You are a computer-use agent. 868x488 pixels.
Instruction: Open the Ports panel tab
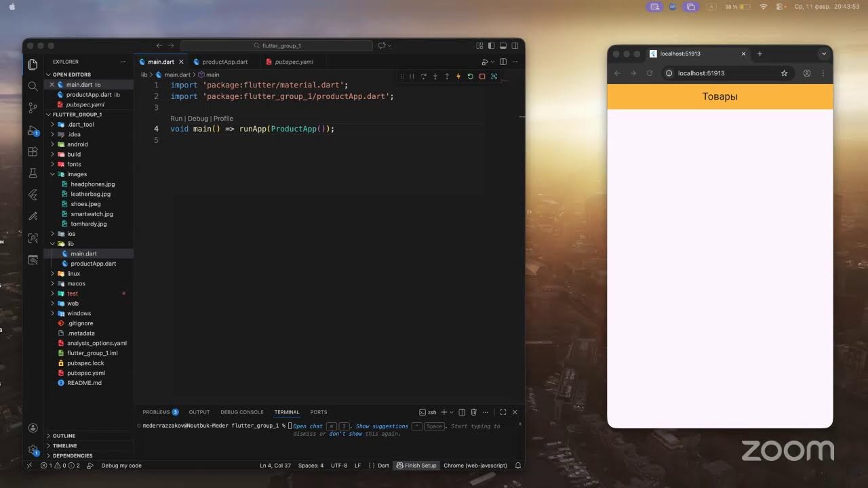tap(319, 412)
